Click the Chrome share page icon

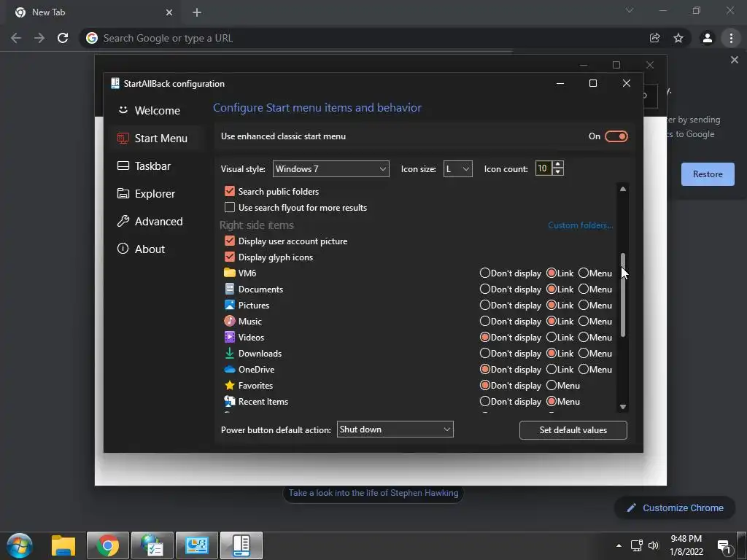(x=654, y=38)
